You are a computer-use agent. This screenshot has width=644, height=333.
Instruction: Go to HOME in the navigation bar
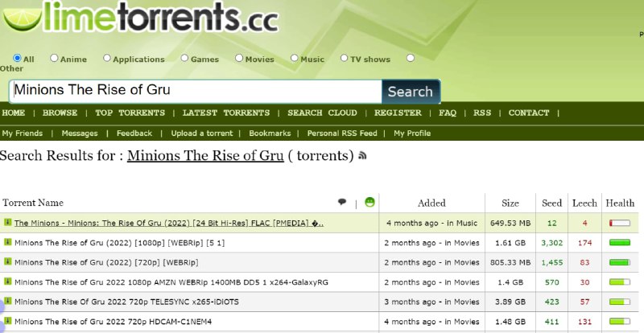(14, 113)
